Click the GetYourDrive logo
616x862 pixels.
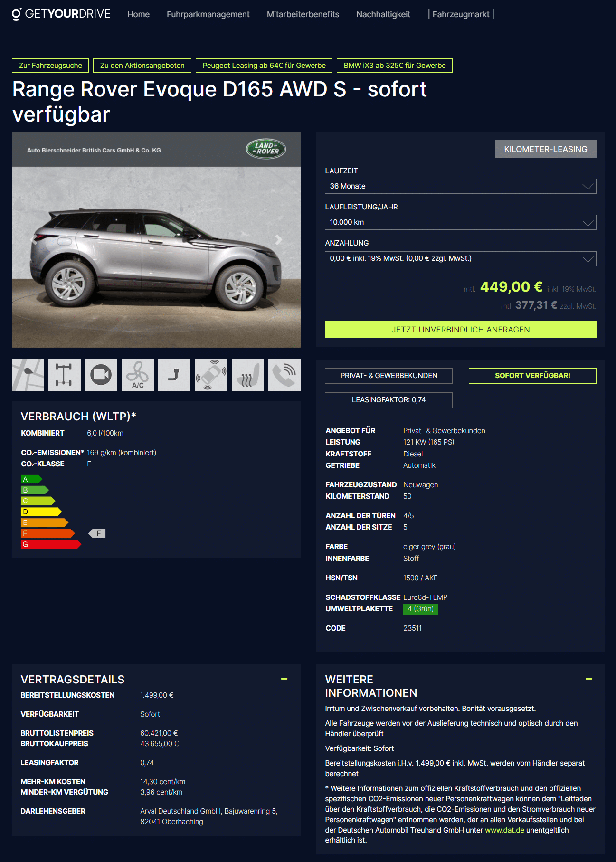click(61, 14)
